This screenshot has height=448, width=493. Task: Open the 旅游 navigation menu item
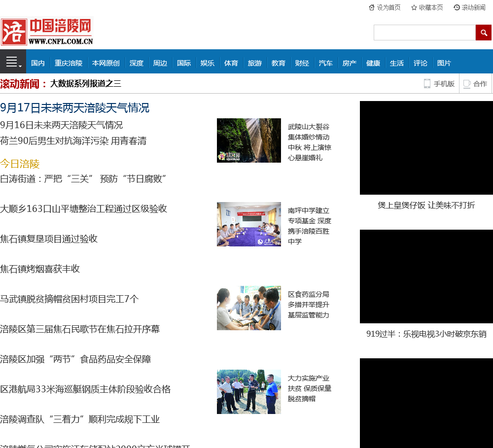254,63
